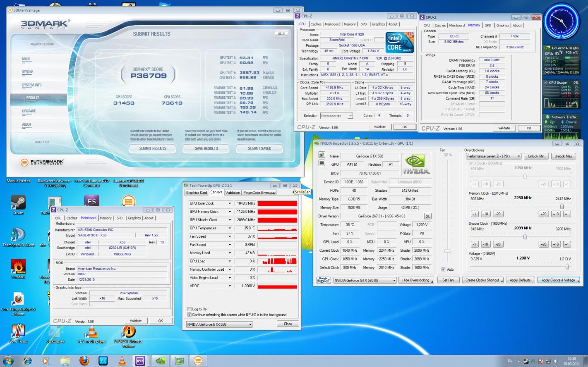Viewport: 588px width, 367px height.
Task: Click the 3DMark HELP button
Action: click(x=281, y=34)
